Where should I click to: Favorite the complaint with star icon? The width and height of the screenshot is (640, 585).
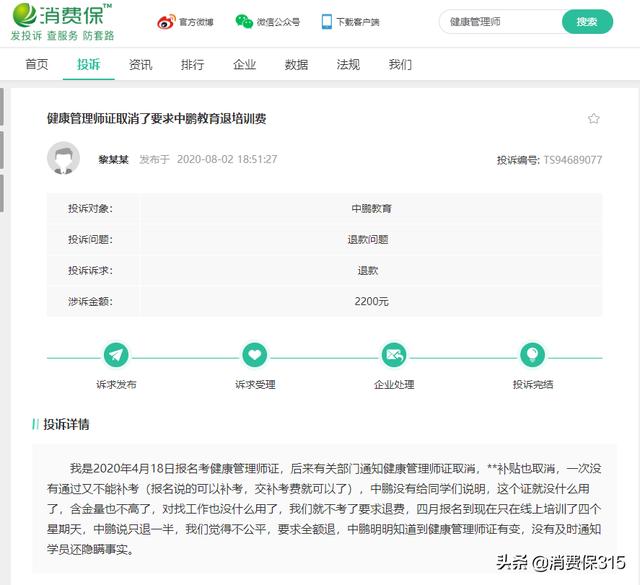593,118
